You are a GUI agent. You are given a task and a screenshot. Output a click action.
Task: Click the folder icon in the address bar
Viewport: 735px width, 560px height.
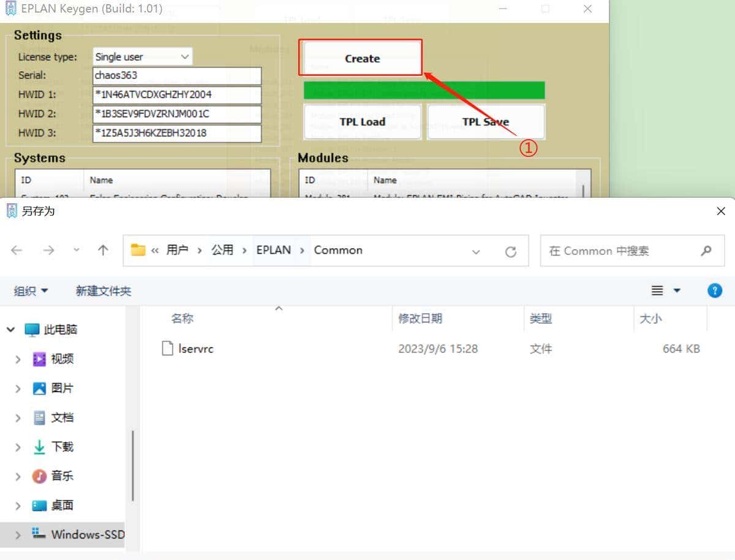pyautogui.click(x=138, y=250)
